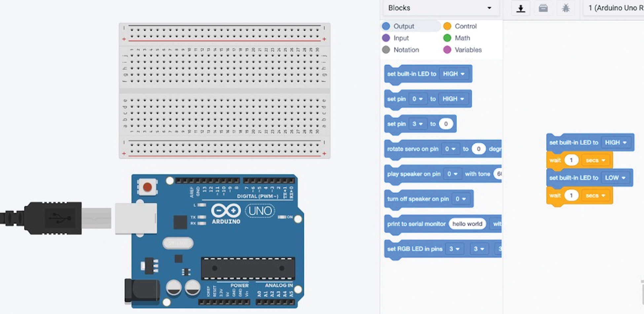Click hello world text field in serial block
This screenshot has height=314, width=644.
[467, 224]
